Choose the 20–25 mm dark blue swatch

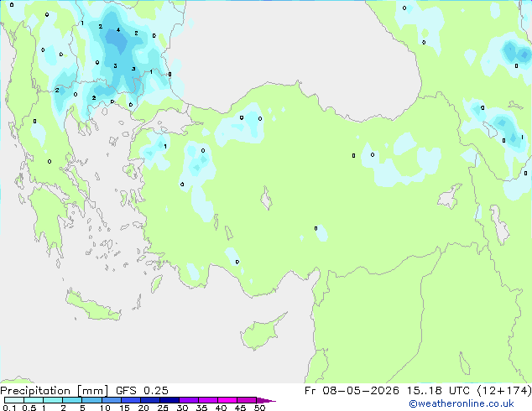(x=150, y=400)
